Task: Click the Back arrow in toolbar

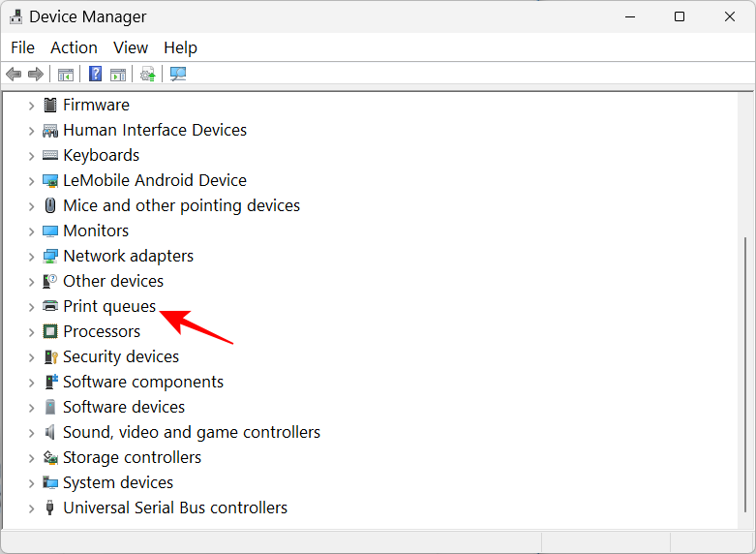Action: click(x=14, y=74)
